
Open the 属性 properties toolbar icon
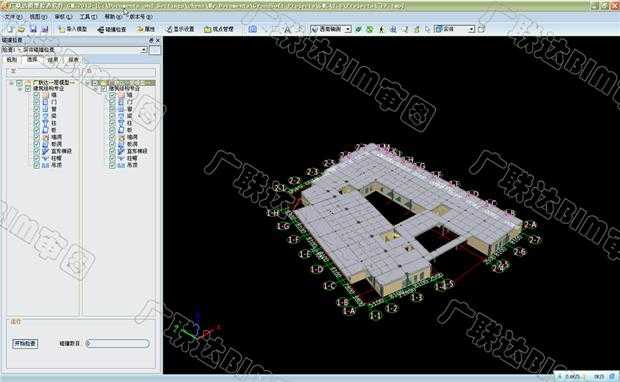(x=146, y=29)
